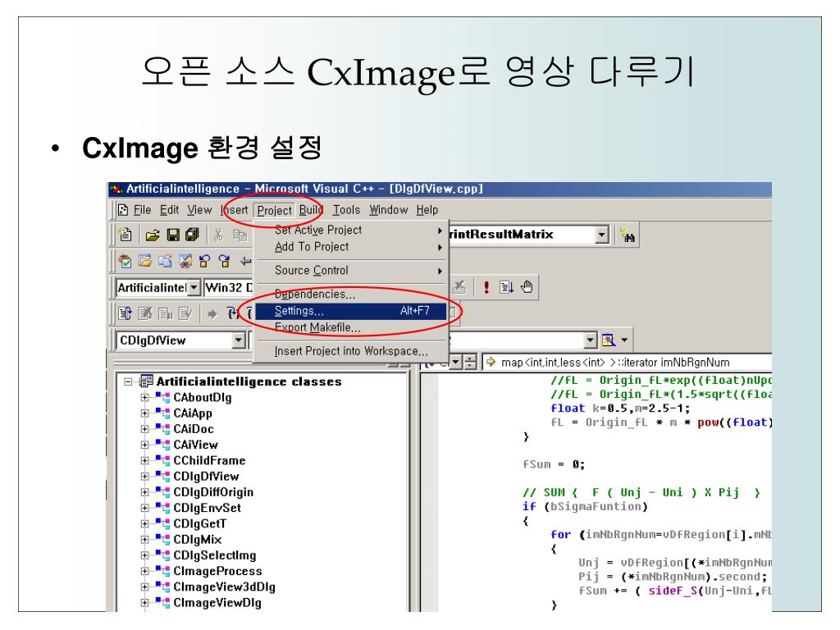This screenshot has height=630, width=840.
Task: Select CImageView3dDlg in class tree
Action: click(x=224, y=587)
